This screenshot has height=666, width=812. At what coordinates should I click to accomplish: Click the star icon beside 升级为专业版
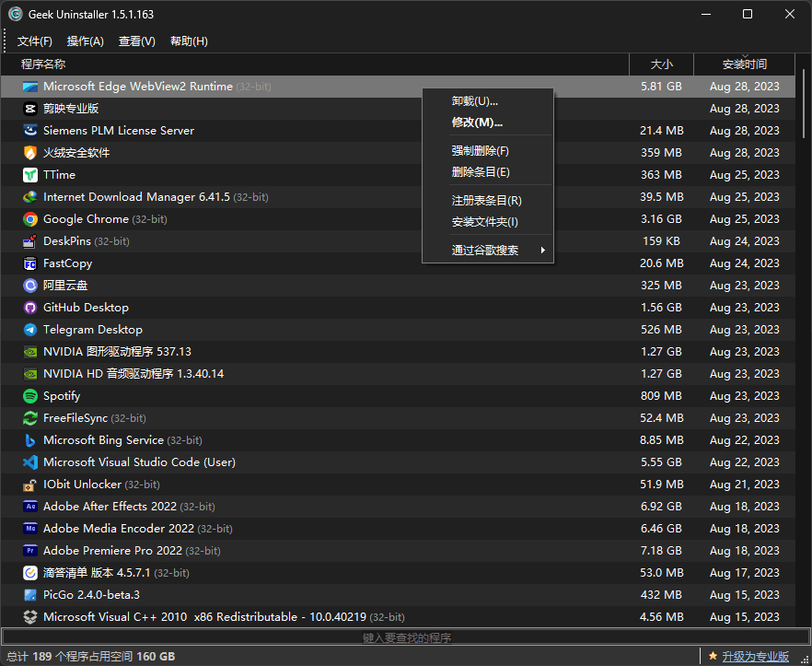point(713,656)
